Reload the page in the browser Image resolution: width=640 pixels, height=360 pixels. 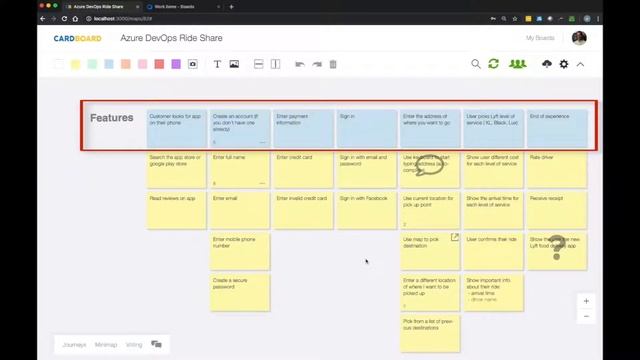click(64, 19)
